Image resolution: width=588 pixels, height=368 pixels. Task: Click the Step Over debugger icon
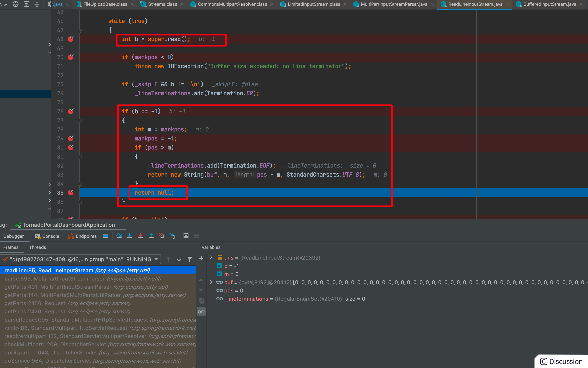pyautogui.click(x=119, y=236)
